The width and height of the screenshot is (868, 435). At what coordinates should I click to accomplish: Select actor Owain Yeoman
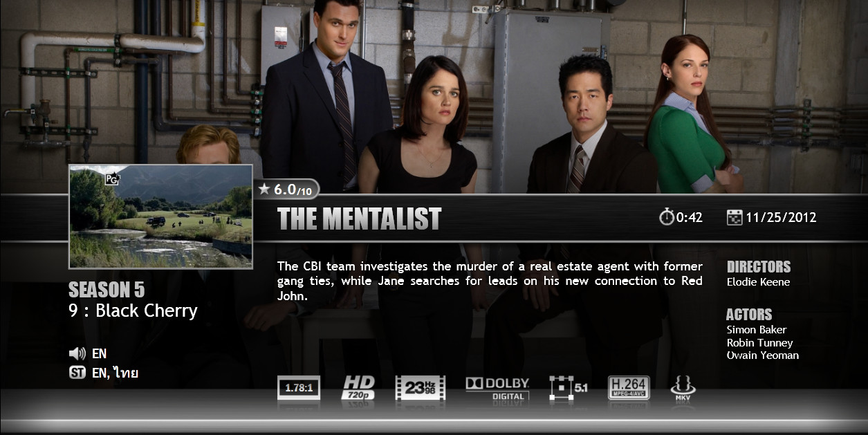pyautogui.click(x=763, y=355)
